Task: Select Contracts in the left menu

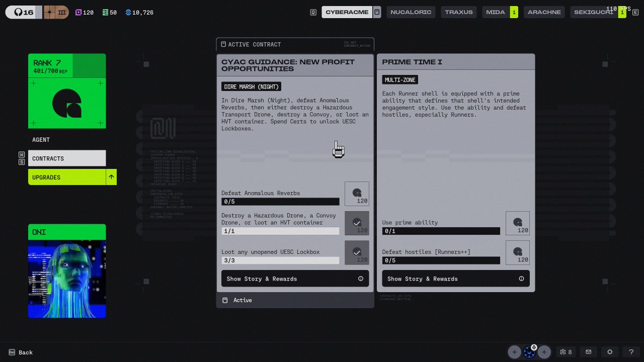Action: click(x=67, y=158)
